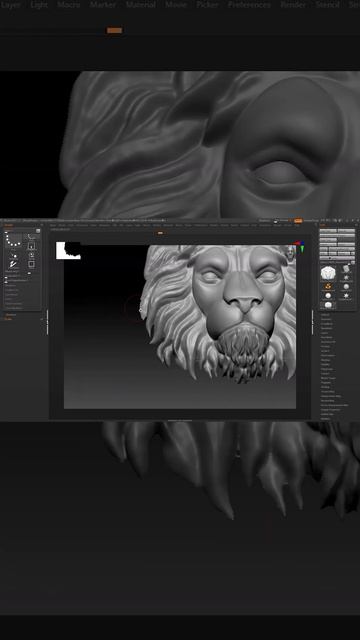Click the Make PolyMesh3D button
Image resolution: width=360 pixels, height=640 pixels.
pyautogui.click(x=342, y=249)
